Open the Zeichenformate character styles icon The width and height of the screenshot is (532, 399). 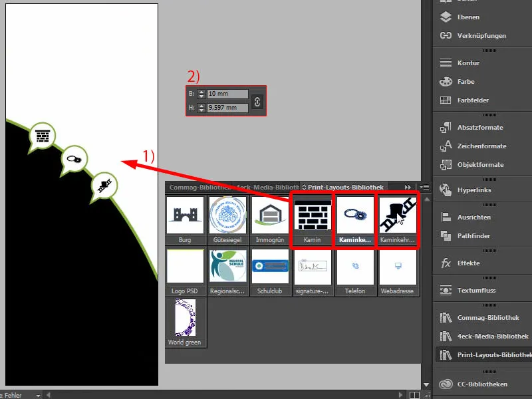pos(446,146)
